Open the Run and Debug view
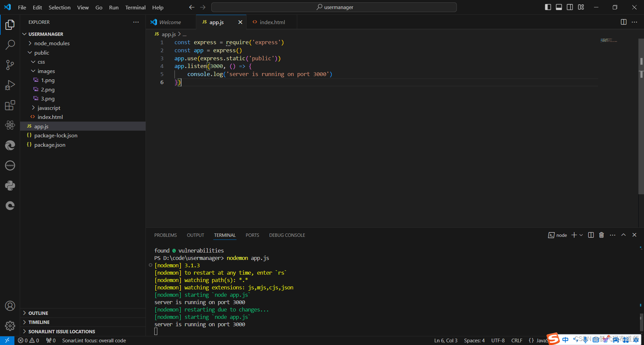 pos(10,85)
